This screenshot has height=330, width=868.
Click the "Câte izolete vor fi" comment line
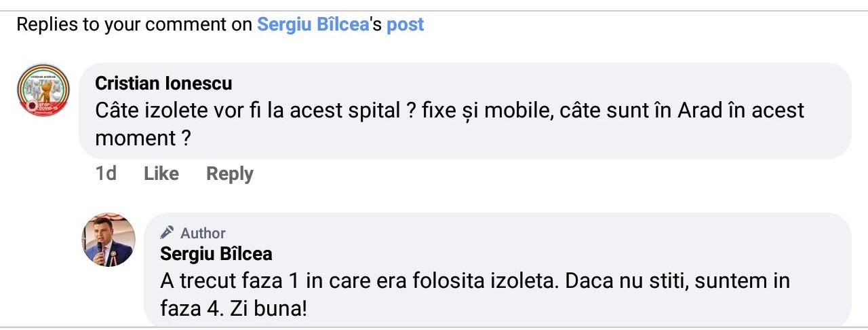[x=448, y=110]
